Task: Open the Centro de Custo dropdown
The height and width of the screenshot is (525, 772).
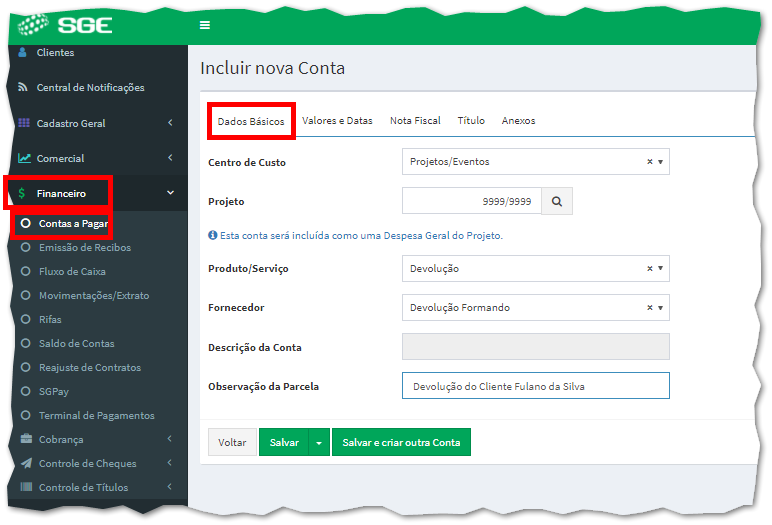Action: pyautogui.click(x=536, y=162)
